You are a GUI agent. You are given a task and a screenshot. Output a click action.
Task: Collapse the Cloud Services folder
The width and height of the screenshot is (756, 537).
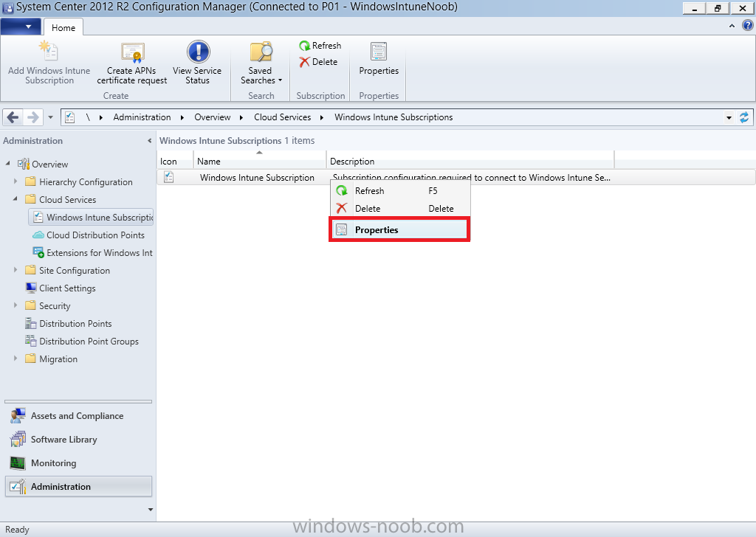click(x=16, y=199)
